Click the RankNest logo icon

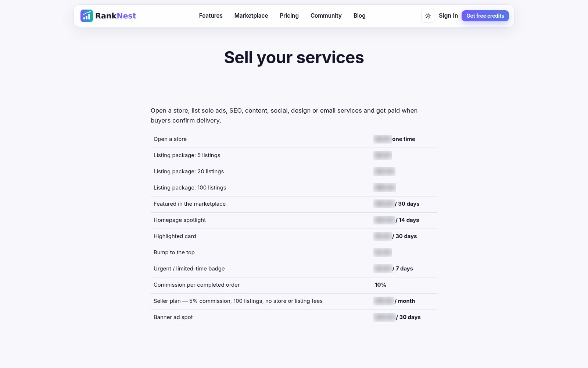tap(87, 16)
